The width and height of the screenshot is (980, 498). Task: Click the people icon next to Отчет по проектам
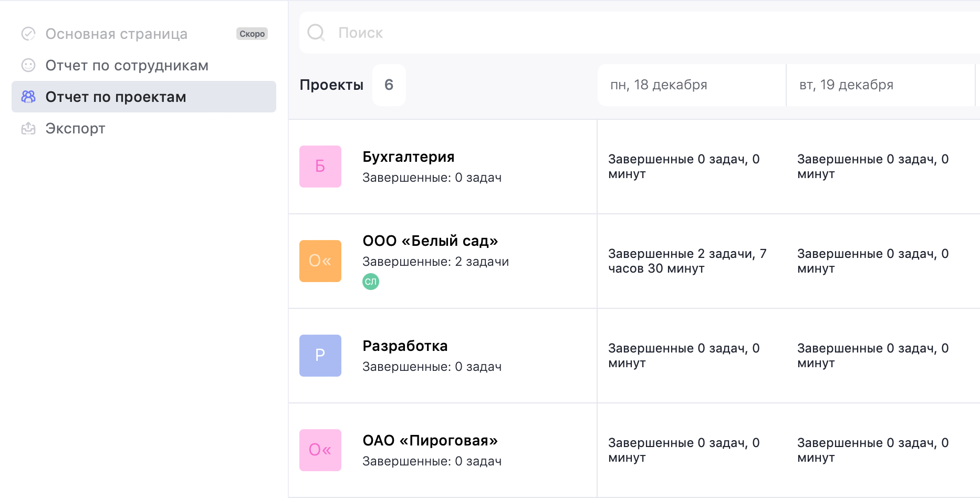pos(28,97)
